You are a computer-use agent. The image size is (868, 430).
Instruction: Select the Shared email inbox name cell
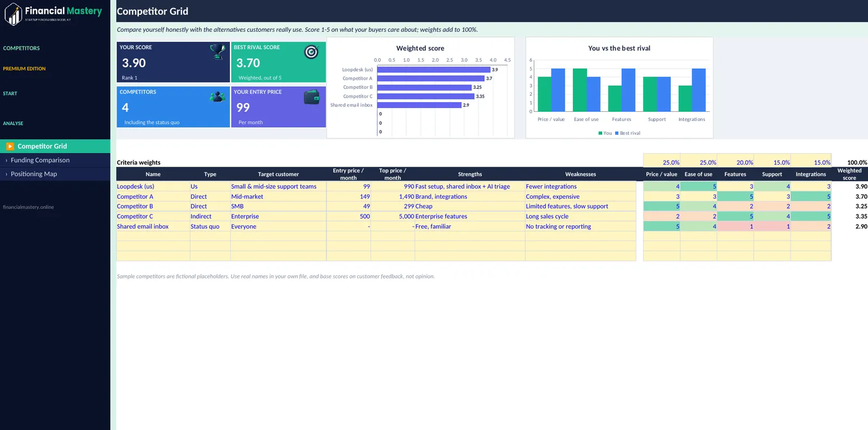[153, 226]
